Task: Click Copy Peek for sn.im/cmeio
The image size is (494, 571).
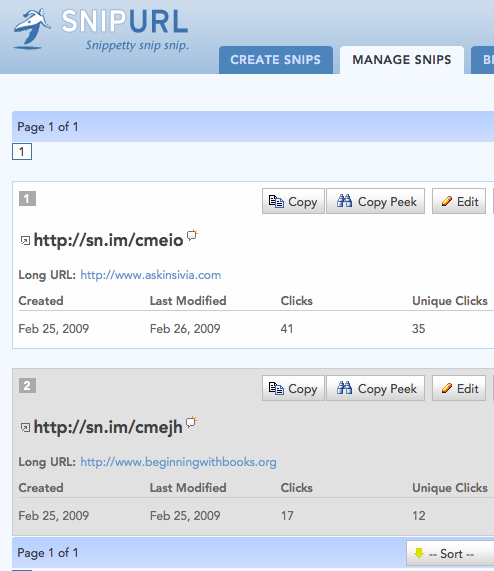Action: [375, 201]
